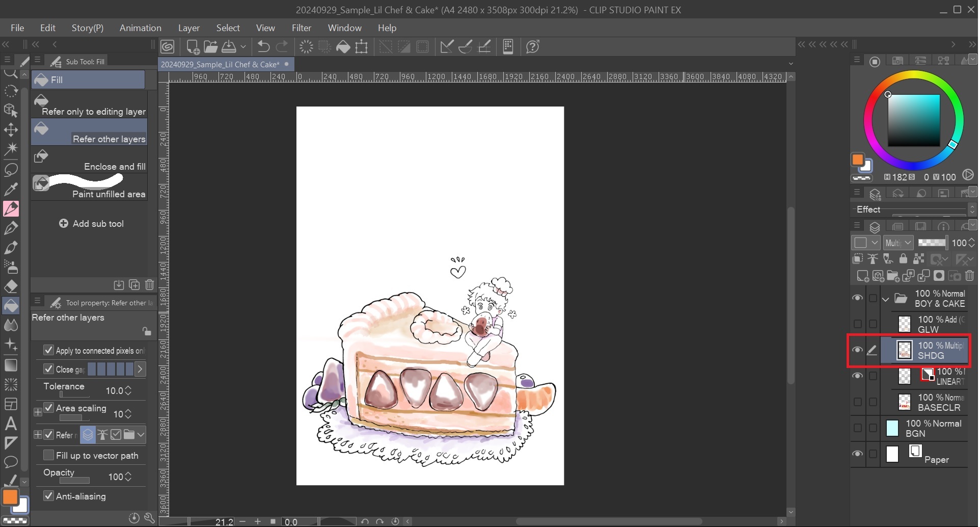The image size is (980, 527).
Task: Select the Lasso selection tool
Action: pyautogui.click(x=11, y=169)
